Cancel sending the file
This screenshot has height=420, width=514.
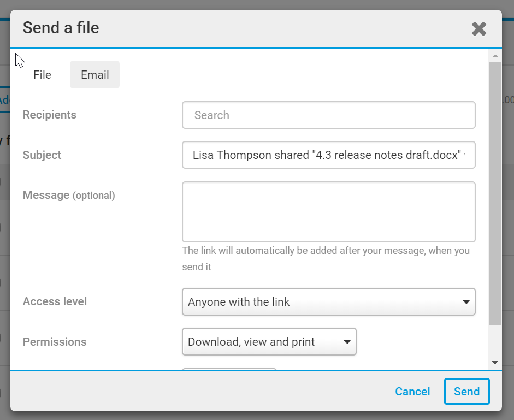coord(412,392)
